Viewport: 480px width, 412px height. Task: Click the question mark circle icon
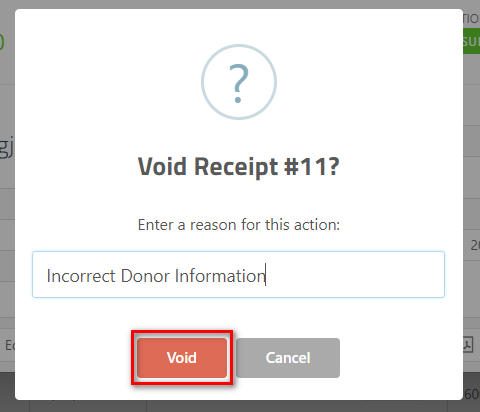[239, 82]
